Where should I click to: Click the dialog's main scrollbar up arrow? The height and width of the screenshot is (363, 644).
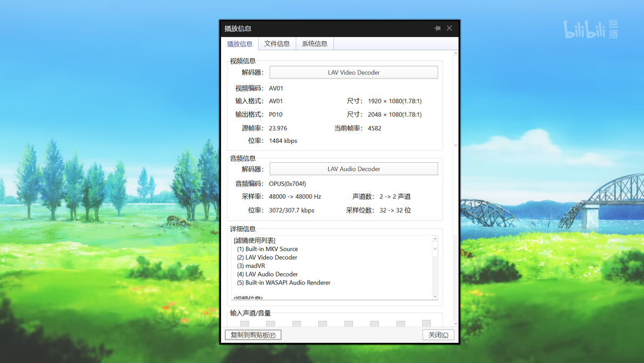[455, 54]
